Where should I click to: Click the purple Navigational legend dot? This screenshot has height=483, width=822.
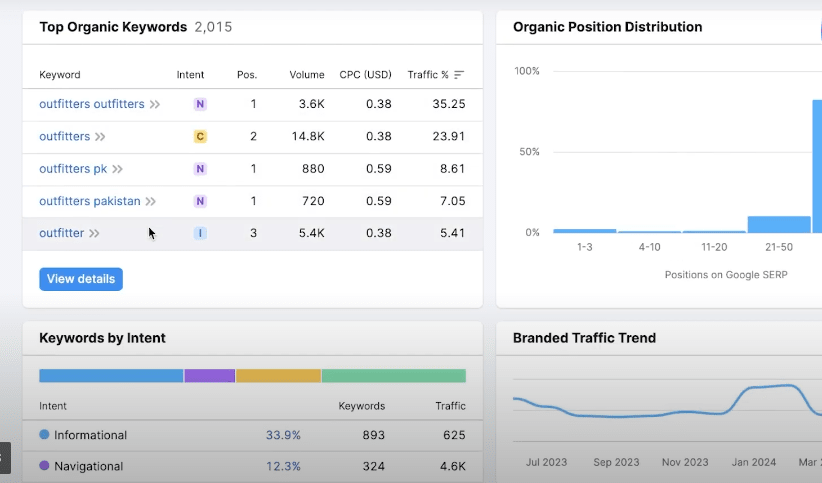click(x=44, y=465)
